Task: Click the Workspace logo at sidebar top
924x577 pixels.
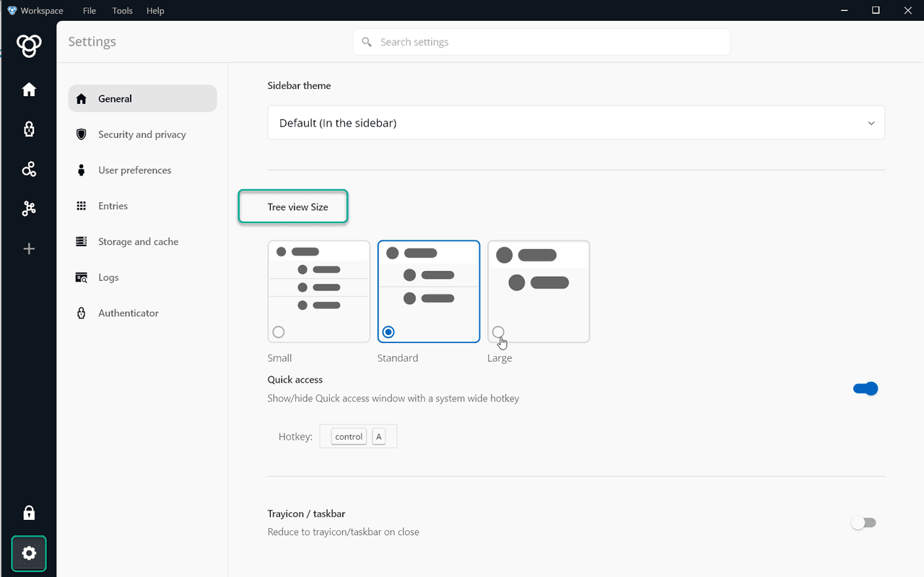Action: (29, 46)
